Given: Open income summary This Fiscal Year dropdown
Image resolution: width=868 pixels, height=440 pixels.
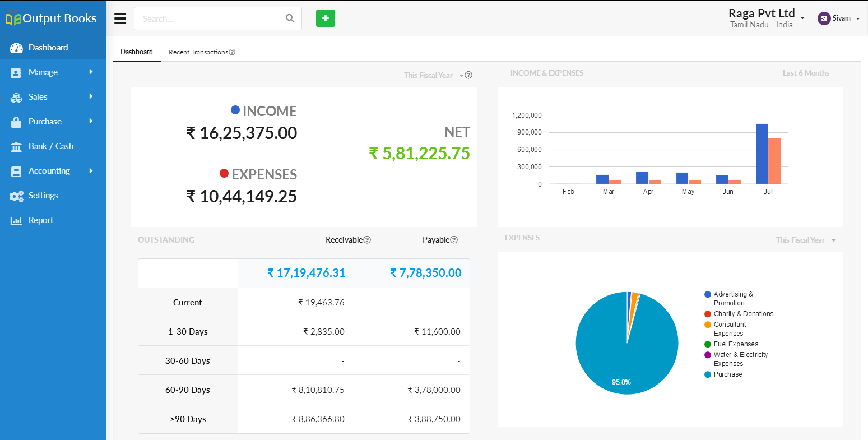Looking at the screenshot, I should click(434, 75).
